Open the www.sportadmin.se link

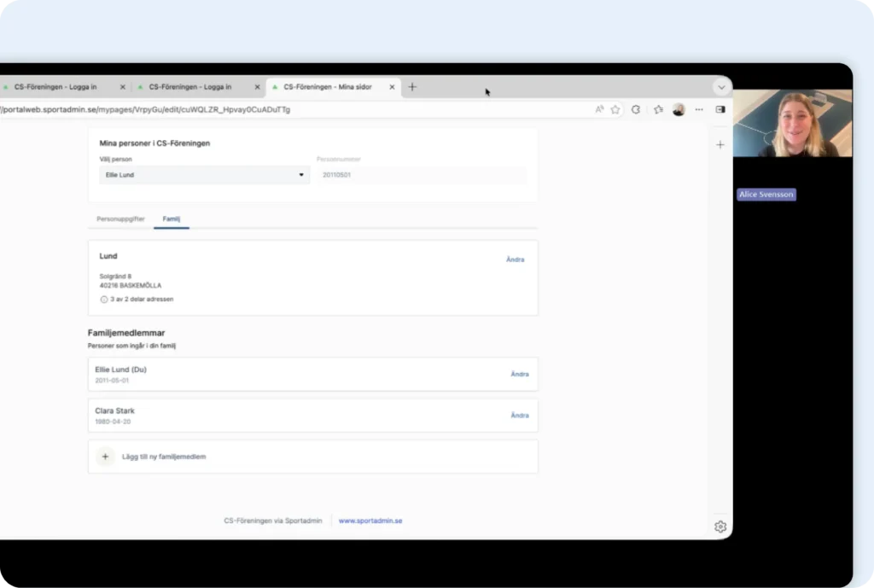[x=370, y=521]
